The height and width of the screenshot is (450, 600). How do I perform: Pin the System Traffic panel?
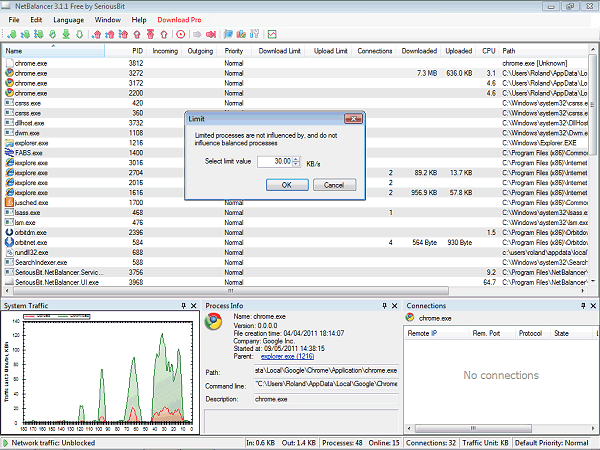tap(184, 305)
